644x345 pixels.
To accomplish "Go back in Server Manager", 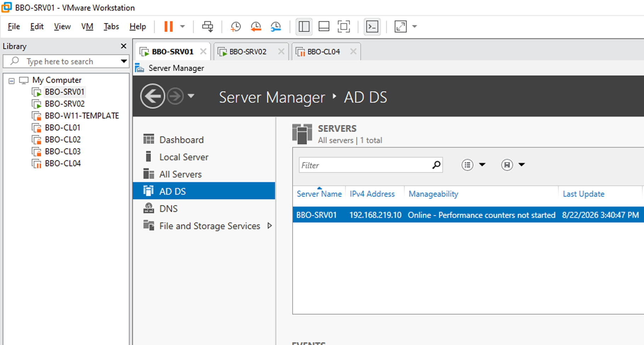I will click(x=152, y=96).
